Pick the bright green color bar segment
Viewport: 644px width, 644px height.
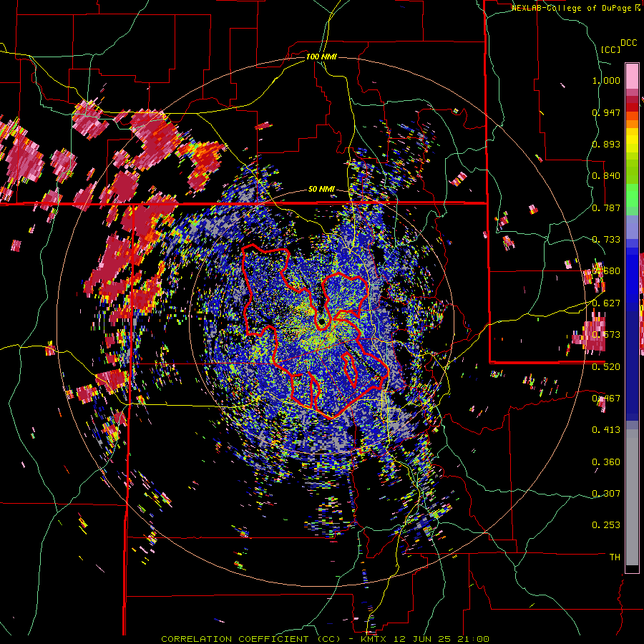tap(632, 195)
